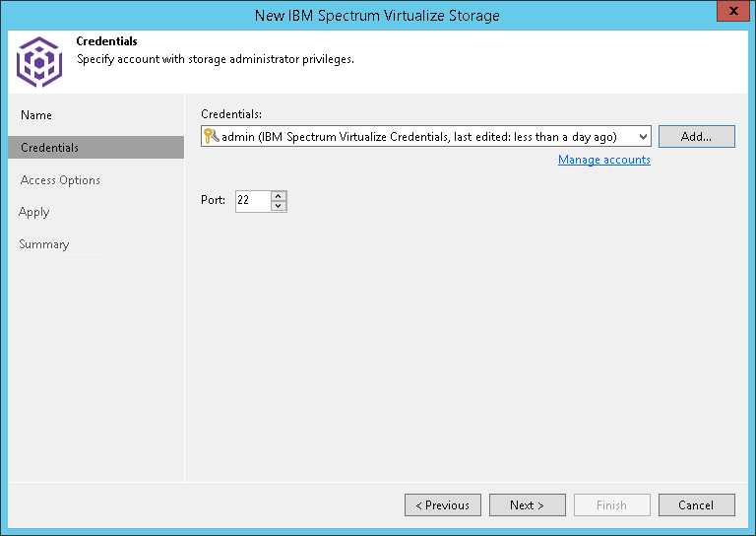Open the Manage accounts link

tap(603, 160)
